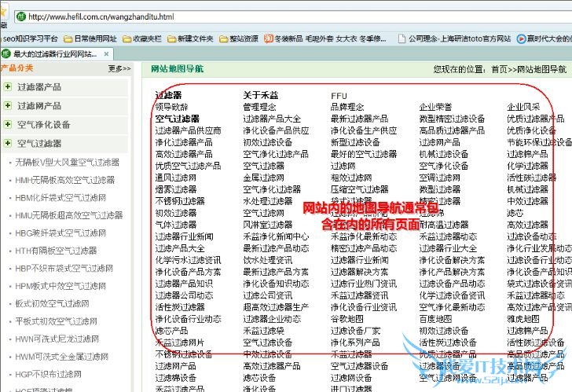This screenshot has height=392, width=572.
Task: Open the 赢时代大会 bookmark
Action: tap(544, 38)
